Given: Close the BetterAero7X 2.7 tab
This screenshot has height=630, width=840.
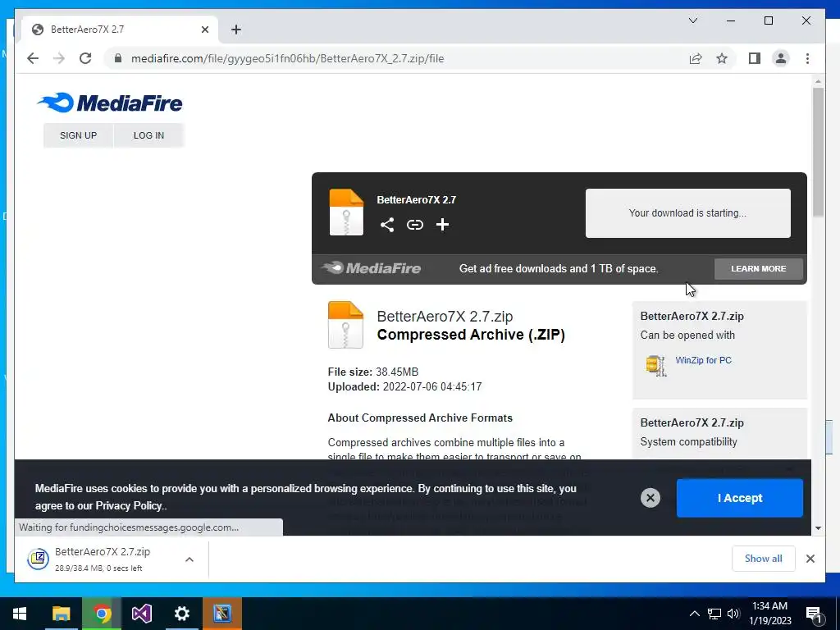Looking at the screenshot, I should pyautogui.click(x=204, y=30).
